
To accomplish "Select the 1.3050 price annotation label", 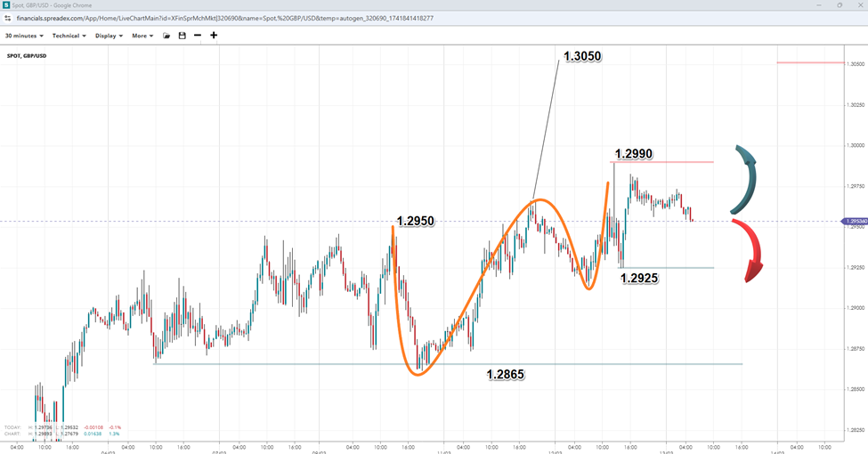I will [x=582, y=57].
